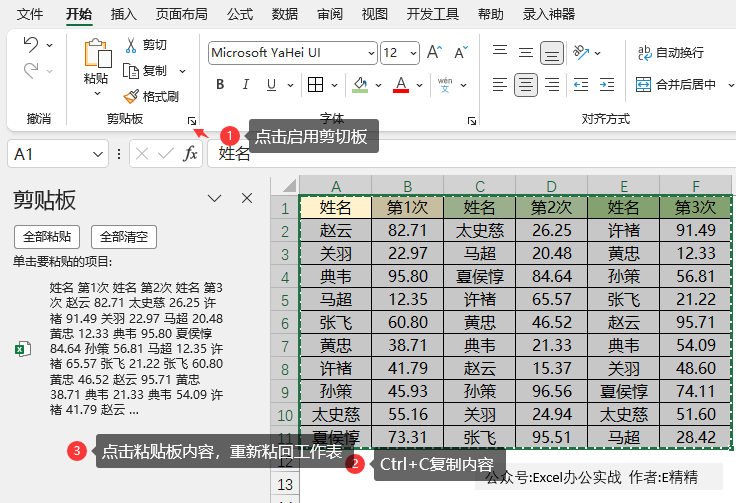736x503 pixels.
Task: Toggle italic formatting
Action: 245,85
